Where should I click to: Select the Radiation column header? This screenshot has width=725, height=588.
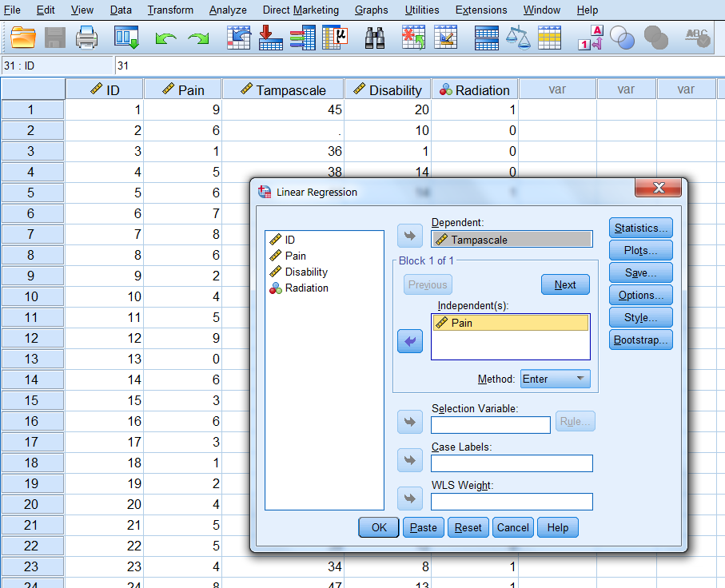coord(475,89)
